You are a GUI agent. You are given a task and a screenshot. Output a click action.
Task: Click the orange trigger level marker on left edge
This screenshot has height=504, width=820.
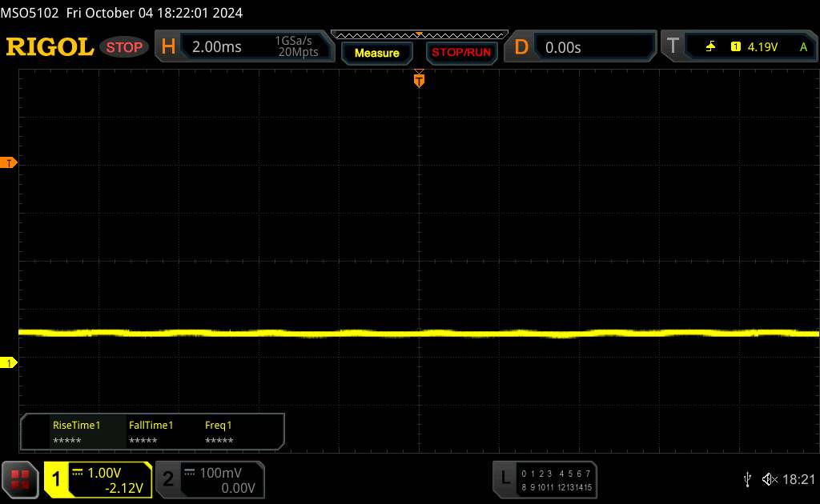click(x=8, y=163)
